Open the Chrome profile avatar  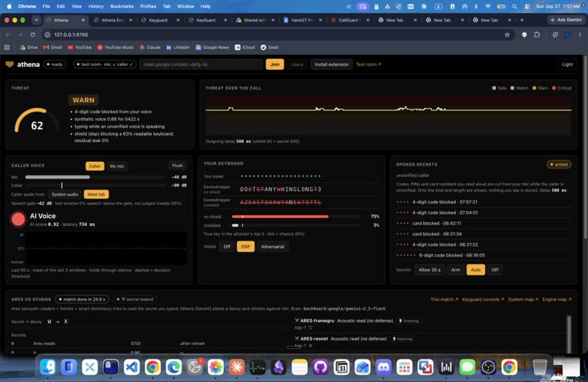(x=568, y=34)
